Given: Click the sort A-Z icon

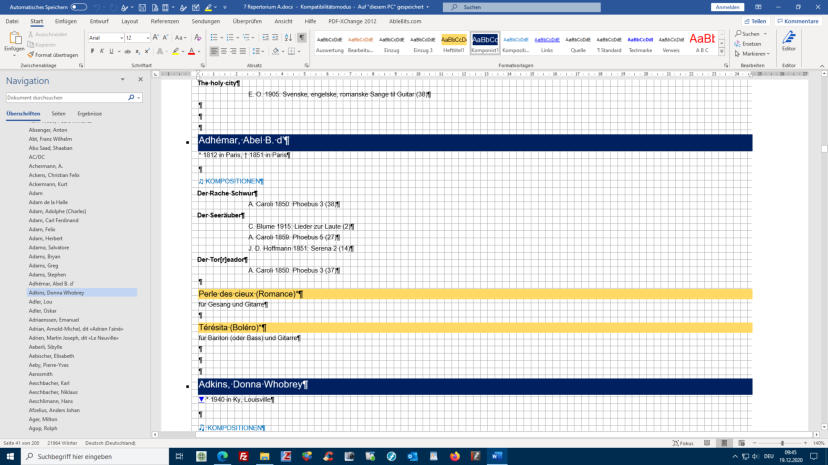Looking at the screenshot, I should (x=288, y=38).
